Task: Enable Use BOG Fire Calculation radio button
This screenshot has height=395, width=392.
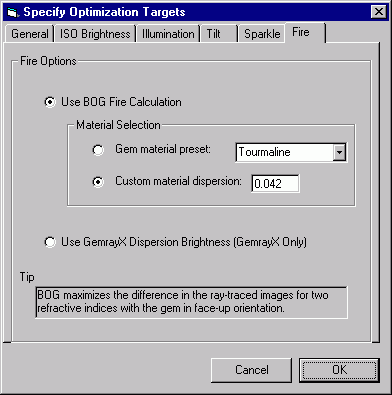Action: 50,102
